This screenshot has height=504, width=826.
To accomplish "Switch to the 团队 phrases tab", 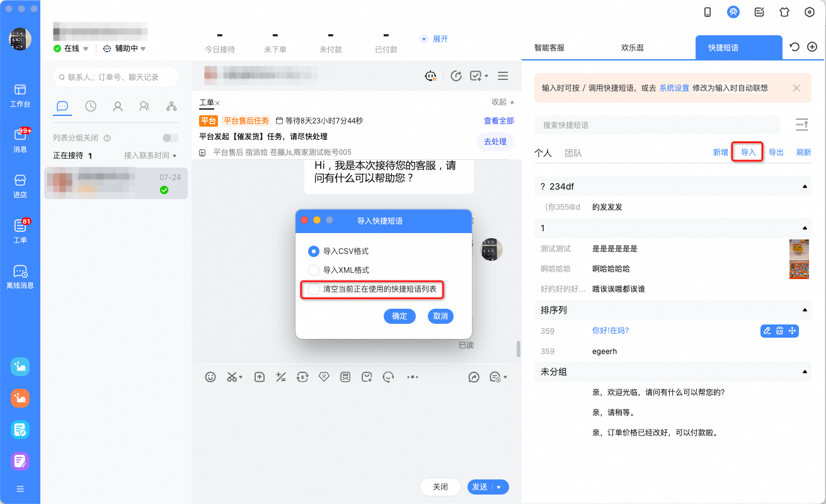I will (x=573, y=153).
